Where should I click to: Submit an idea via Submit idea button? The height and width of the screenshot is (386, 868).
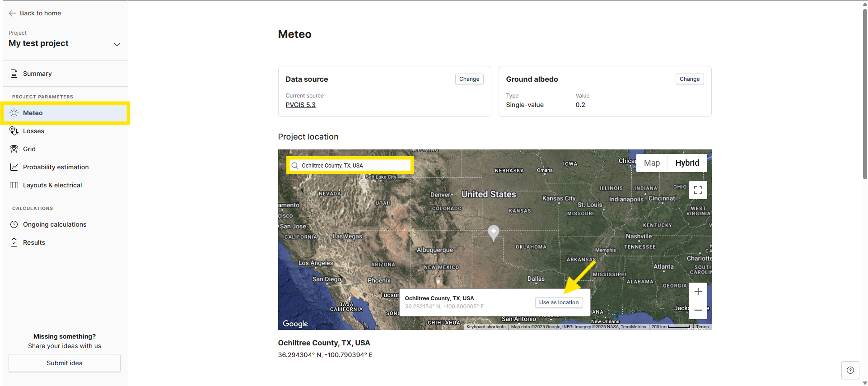point(65,363)
